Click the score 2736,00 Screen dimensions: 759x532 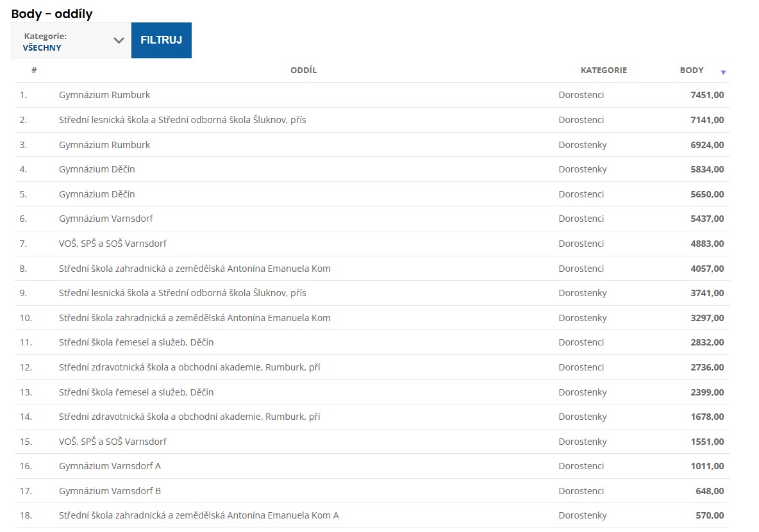point(707,367)
